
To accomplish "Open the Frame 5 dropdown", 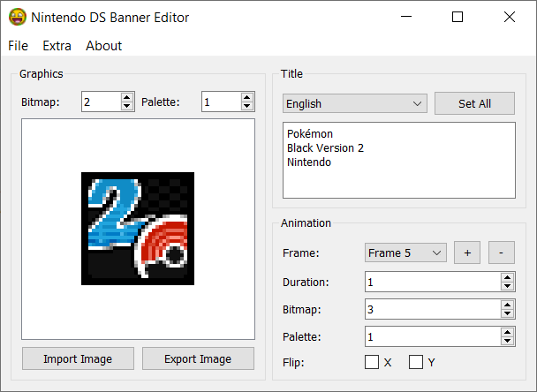I will coord(405,253).
